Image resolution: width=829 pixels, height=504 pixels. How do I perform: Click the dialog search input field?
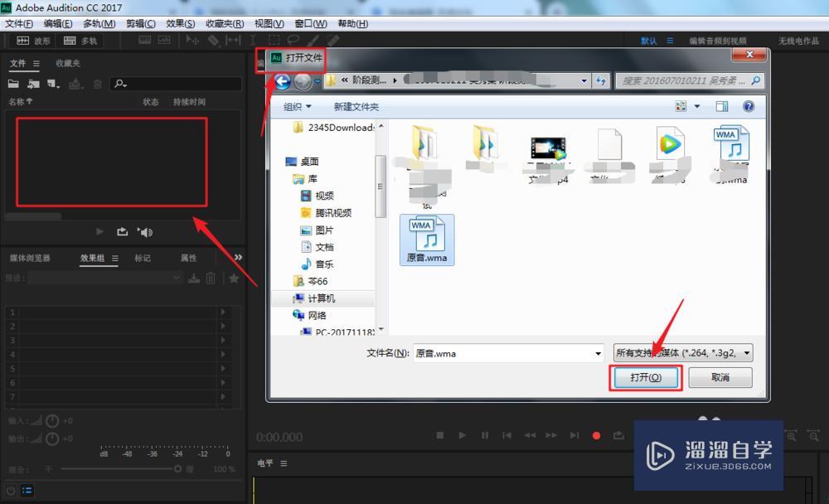pyautogui.click(x=689, y=81)
